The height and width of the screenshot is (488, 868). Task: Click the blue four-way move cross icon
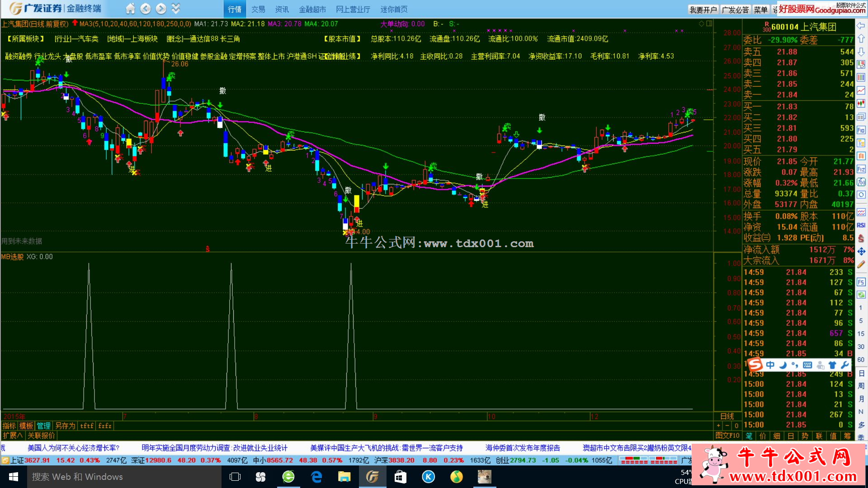click(861, 251)
